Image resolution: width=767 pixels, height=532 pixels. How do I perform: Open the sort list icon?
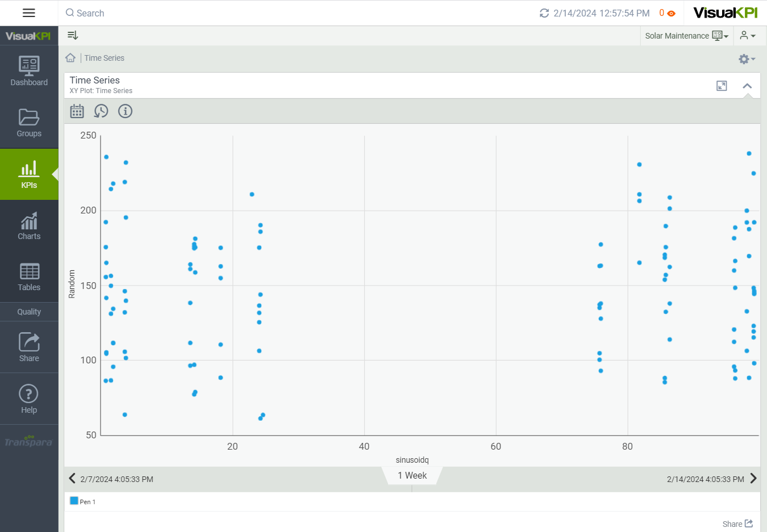pos(73,35)
